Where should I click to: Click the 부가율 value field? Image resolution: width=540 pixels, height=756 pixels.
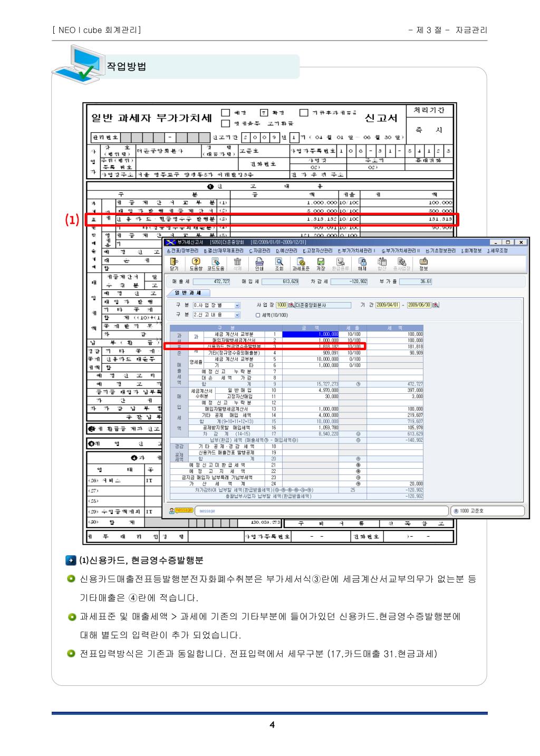pyautogui.click(x=416, y=282)
